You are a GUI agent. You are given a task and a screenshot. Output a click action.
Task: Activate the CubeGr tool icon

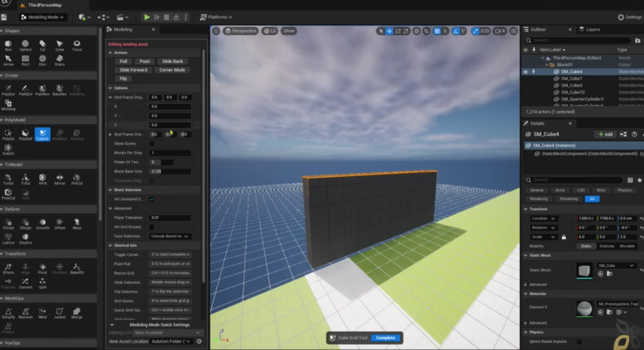tap(42, 134)
